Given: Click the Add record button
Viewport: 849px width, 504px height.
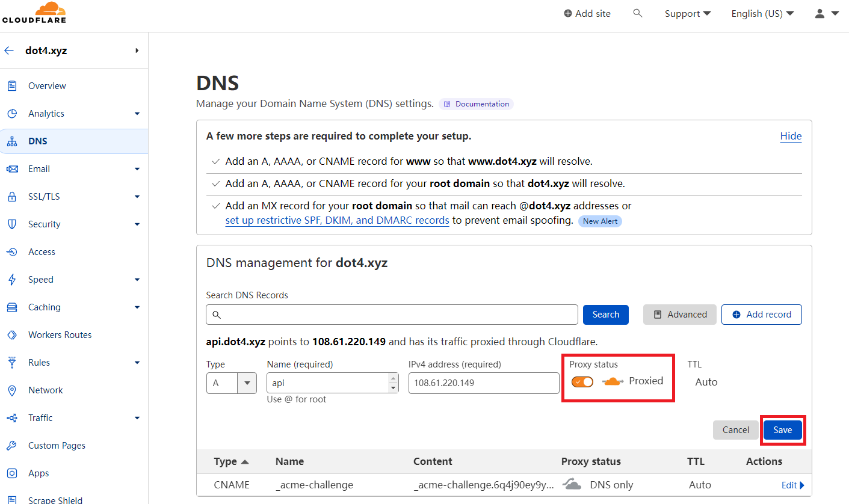Looking at the screenshot, I should 762,315.
